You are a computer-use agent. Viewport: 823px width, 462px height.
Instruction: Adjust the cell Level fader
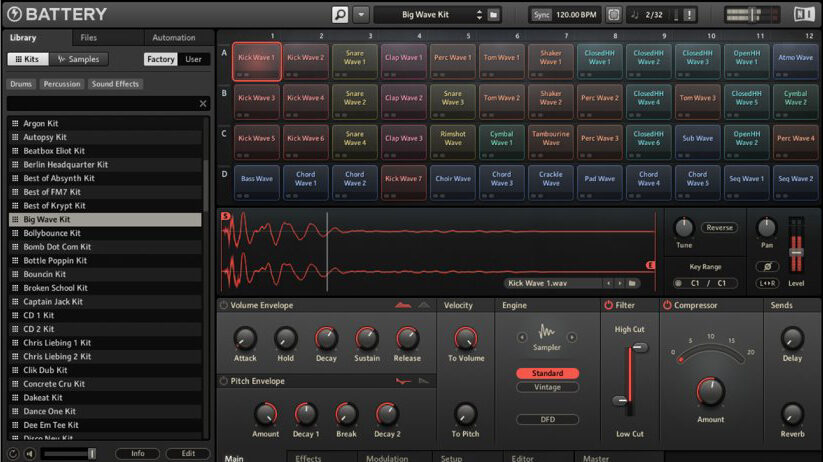pyautogui.click(x=796, y=252)
